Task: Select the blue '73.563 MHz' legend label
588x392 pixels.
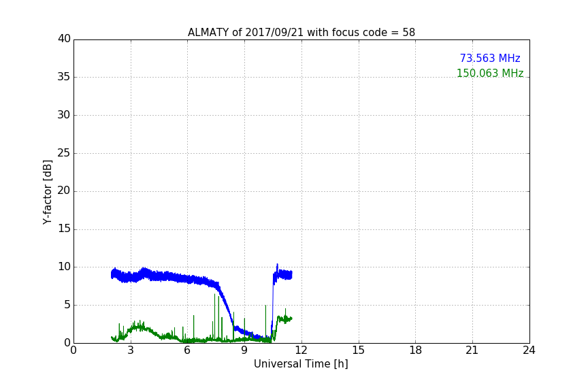Action: pos(490,58)
